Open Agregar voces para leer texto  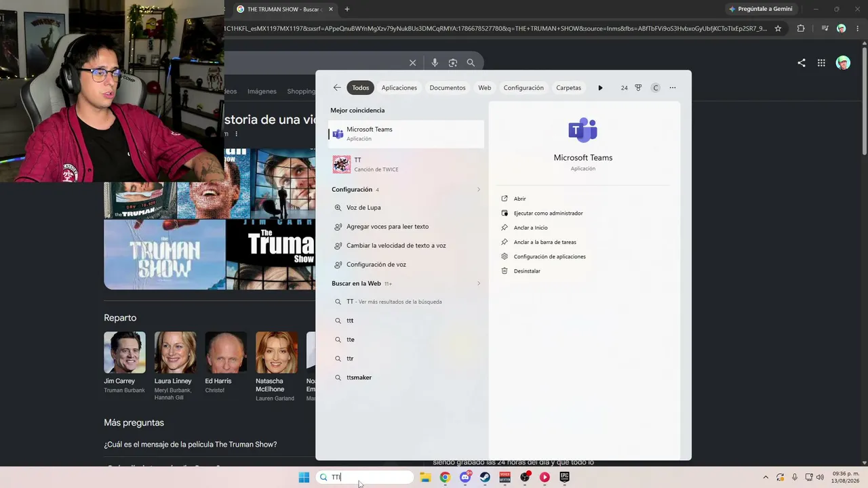[406, 226]
